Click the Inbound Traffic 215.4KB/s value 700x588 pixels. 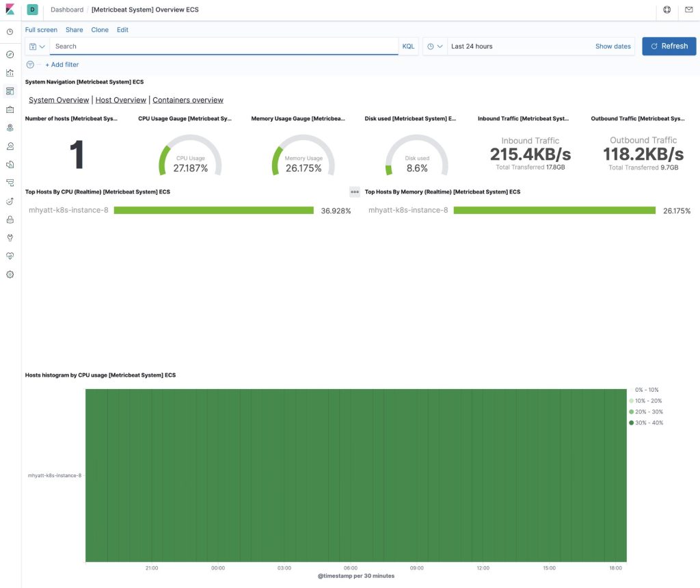530,155
